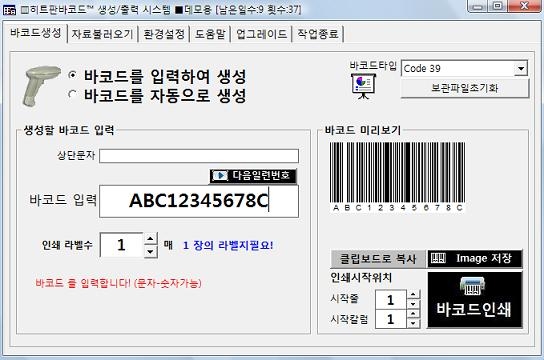Decrease 시작줄 with down arrow
Image resolution: width=544 pixels, height=360 pixels.
click(x=413, y=304)
